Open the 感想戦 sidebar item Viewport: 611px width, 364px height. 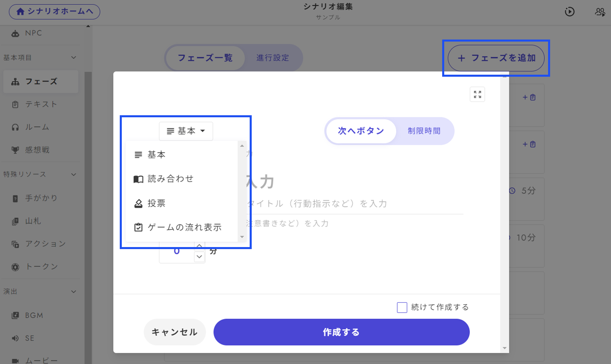(x=37, y=150)
